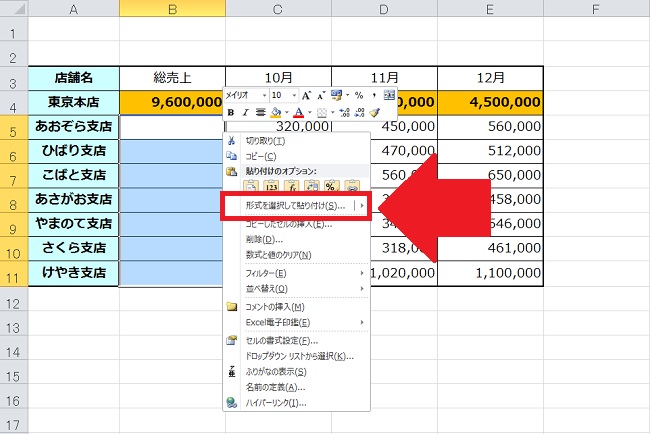Increase font size in the mini toolbar
The image size is (650, 434).
(306, 95)
